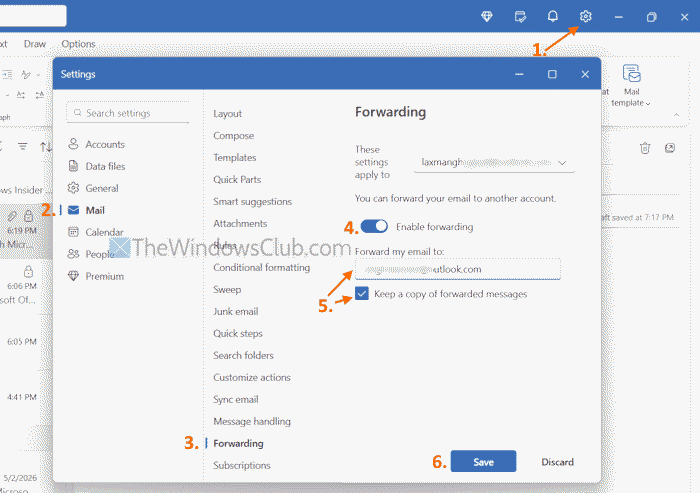
Task: Collapse the ribbon chevron
Action: (x=676, y=115)
